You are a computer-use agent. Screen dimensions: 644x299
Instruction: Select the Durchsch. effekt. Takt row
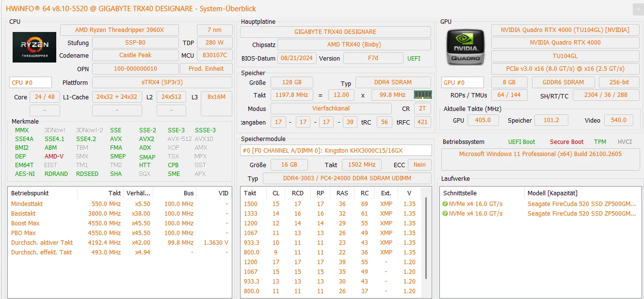coord(120,252)
